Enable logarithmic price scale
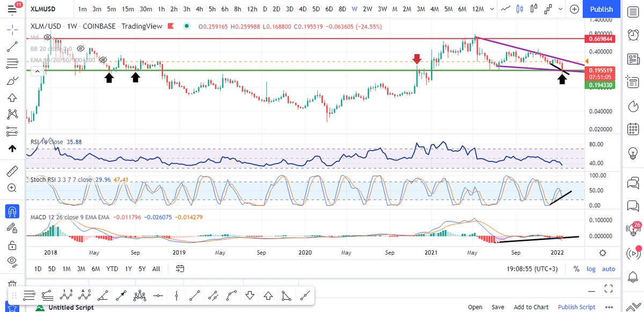Viewport: 644px width, 312px height. point(591,269)
